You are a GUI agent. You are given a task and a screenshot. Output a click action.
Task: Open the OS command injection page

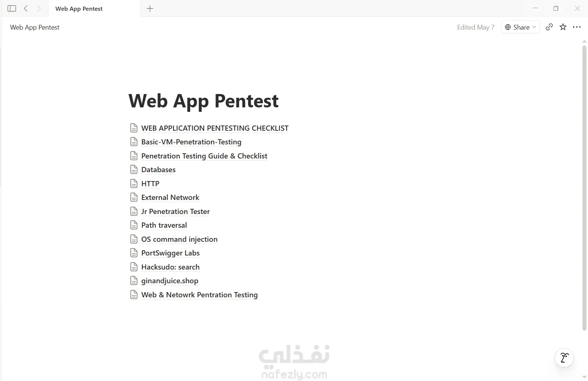tap(179, 239)
